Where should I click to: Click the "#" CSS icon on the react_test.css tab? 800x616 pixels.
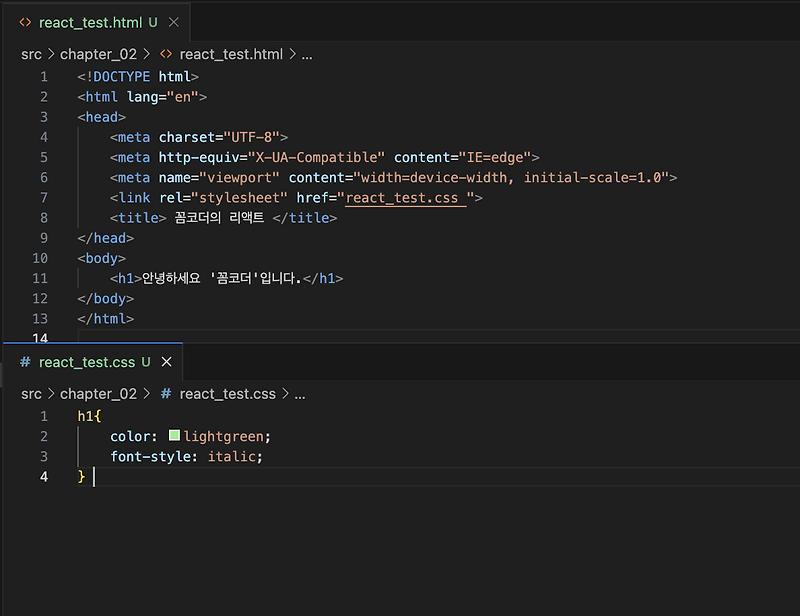[24, 362]
